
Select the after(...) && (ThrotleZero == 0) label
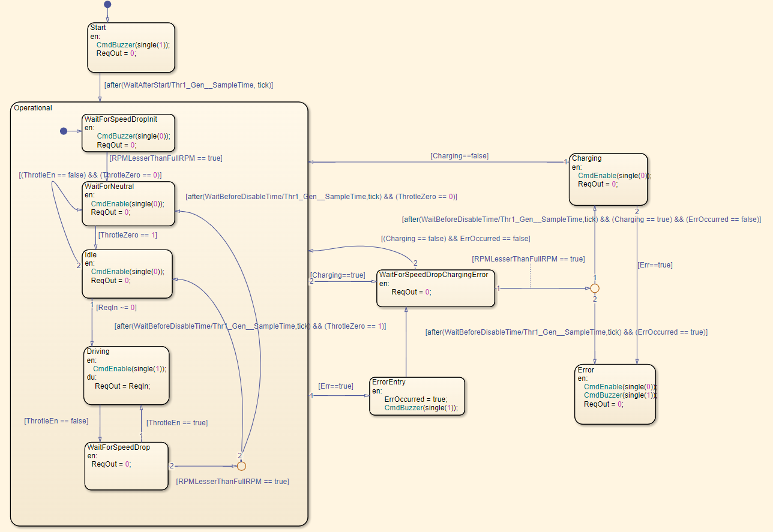(321, 197)
